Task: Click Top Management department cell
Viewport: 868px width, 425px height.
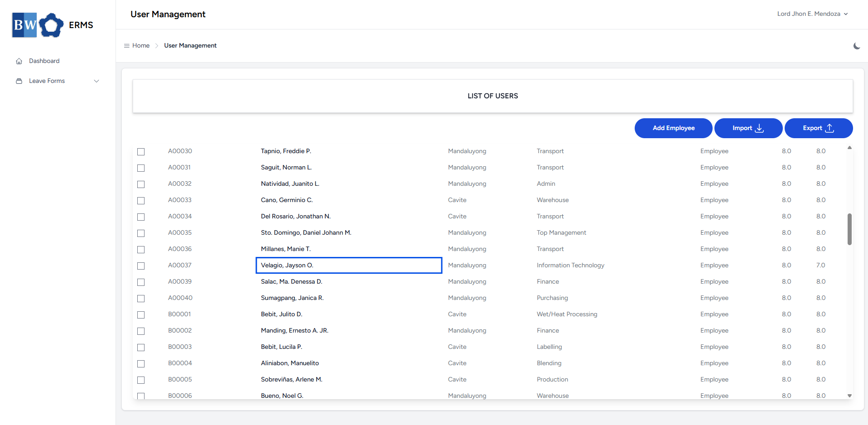Action: 561,233
